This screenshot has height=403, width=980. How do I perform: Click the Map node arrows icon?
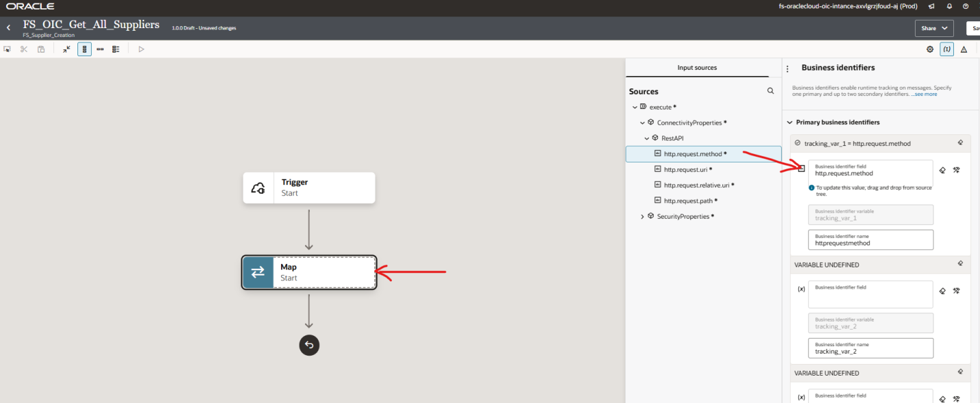pyautogui.click(x=258, y=272)
